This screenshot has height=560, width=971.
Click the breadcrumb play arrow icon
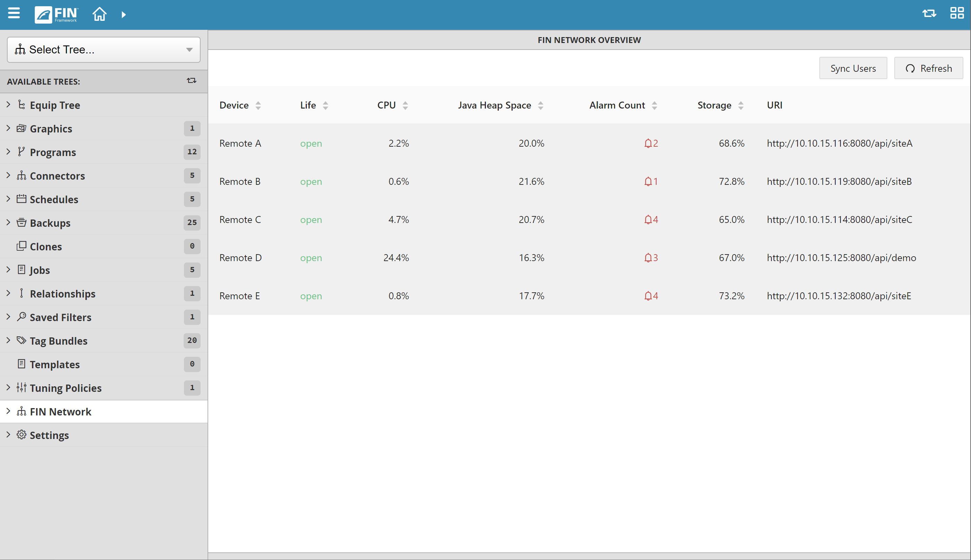[x=124, y=15]
